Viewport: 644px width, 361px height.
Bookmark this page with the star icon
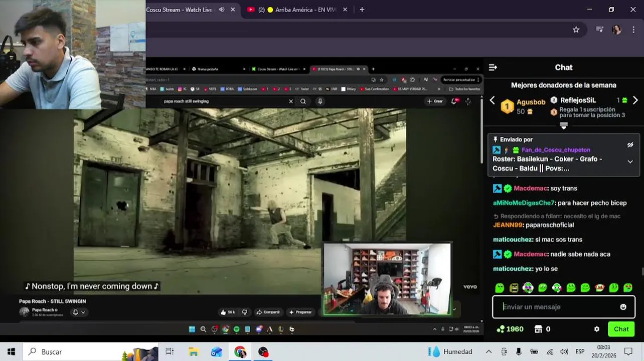pos(576,30)
